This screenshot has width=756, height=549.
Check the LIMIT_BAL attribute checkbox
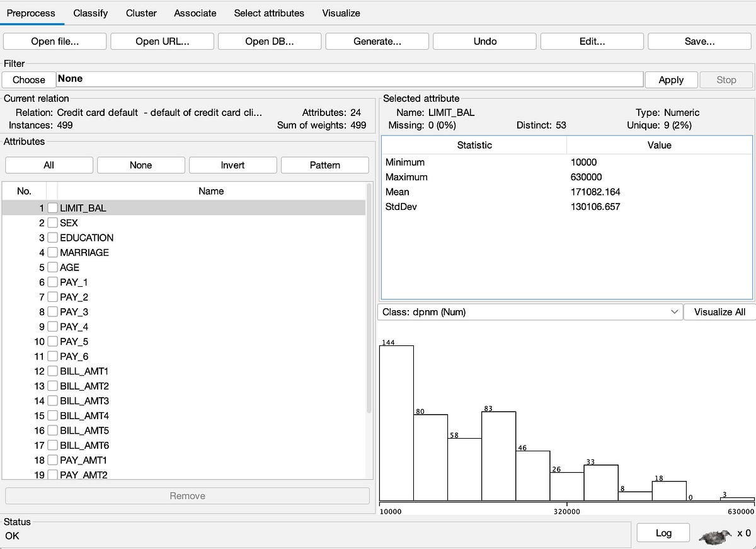coord(52,207)
